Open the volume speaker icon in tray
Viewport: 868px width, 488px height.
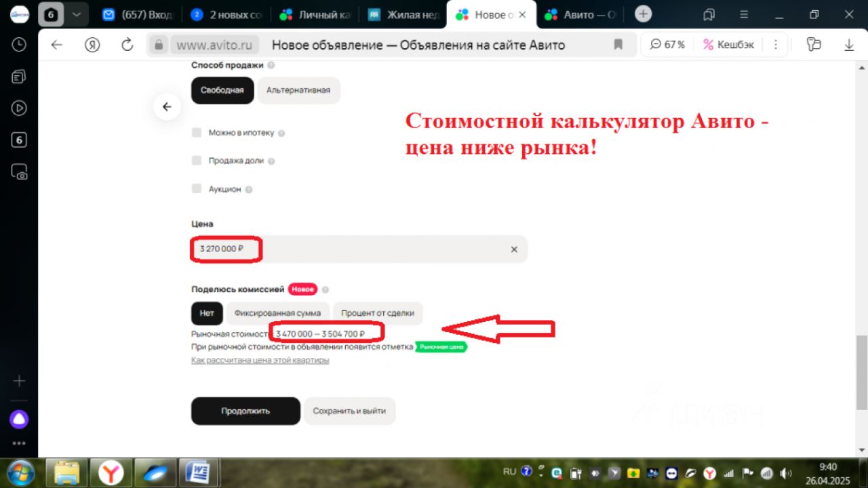tap(786, 472)
